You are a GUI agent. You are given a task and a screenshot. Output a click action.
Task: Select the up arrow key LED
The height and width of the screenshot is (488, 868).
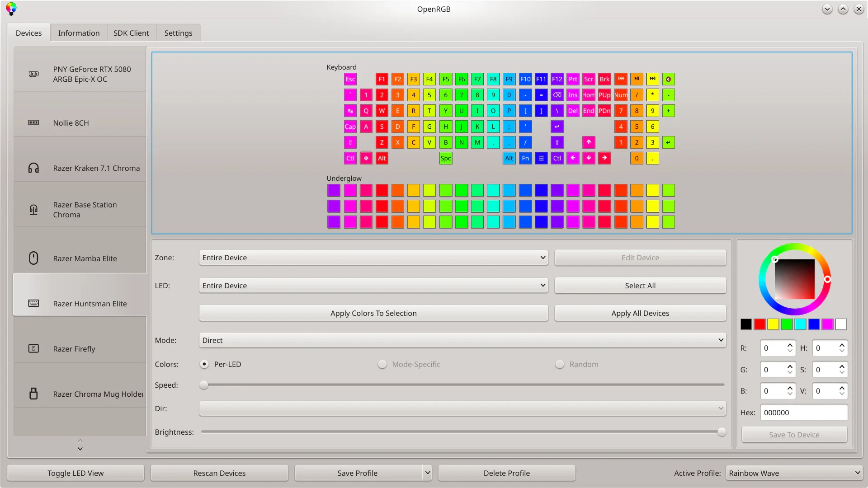(x=589, y=142)
